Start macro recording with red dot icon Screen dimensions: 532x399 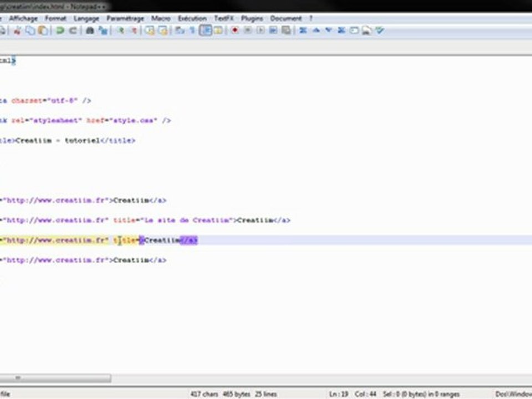point(234,30)
